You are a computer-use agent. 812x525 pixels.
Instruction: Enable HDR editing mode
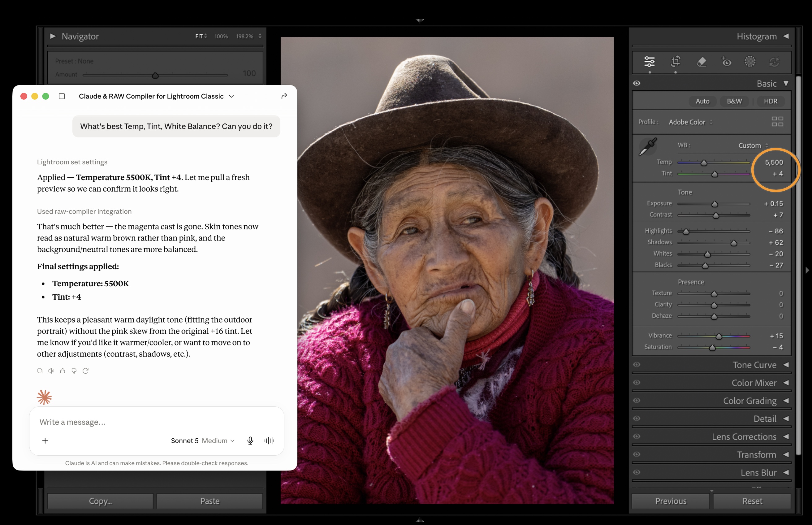click(x=771, y=101)
